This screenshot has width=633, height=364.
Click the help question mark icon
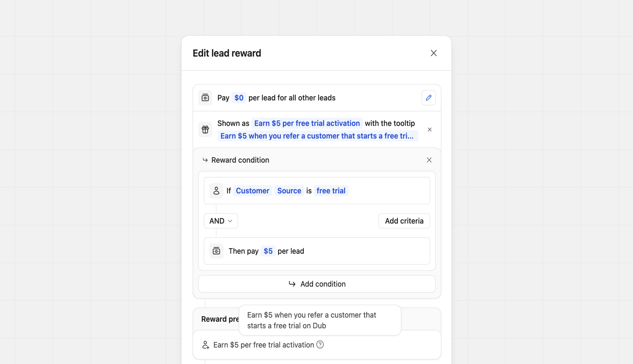click(x=320, y=345)
